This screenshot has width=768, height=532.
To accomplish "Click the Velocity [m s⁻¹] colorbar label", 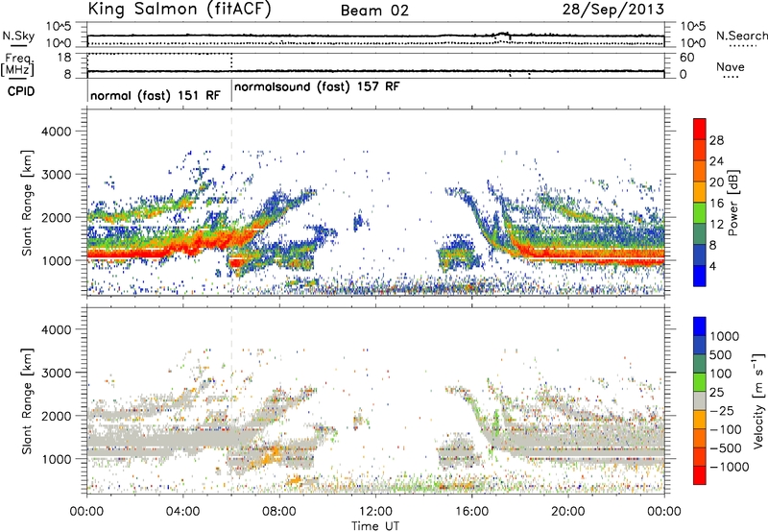I will pyautogui.click(x=758, y=400).
